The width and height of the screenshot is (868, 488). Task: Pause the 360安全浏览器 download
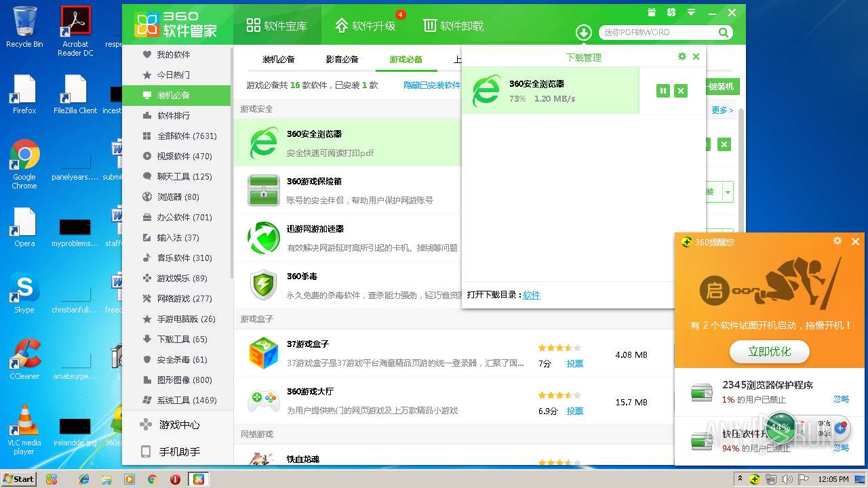663,91
